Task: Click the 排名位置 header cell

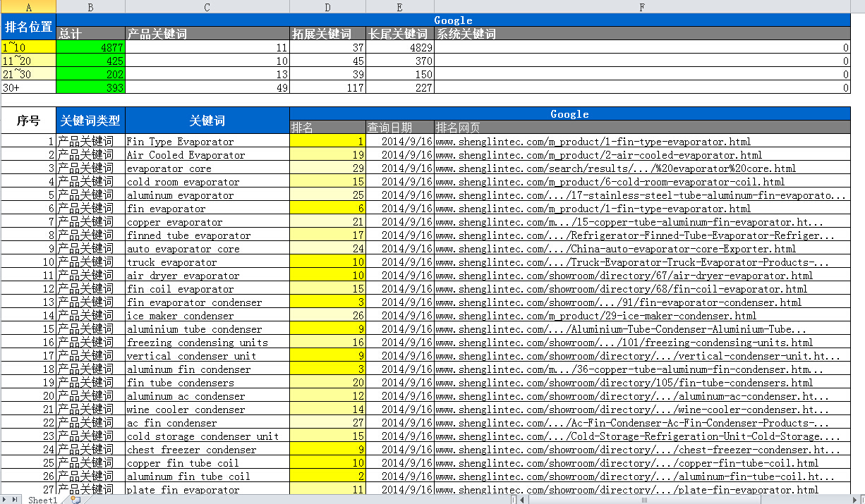Action: pyautogui.click(x=28, y=27)
